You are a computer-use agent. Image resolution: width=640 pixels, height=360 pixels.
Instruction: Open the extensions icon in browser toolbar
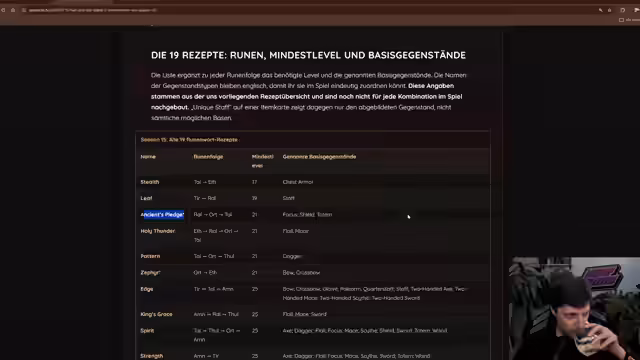point(622,10)
